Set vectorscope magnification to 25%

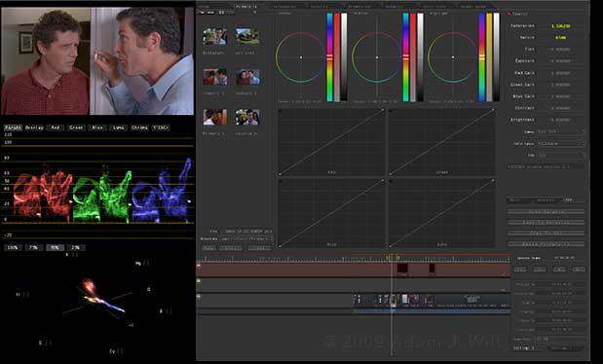coord(76,247)
